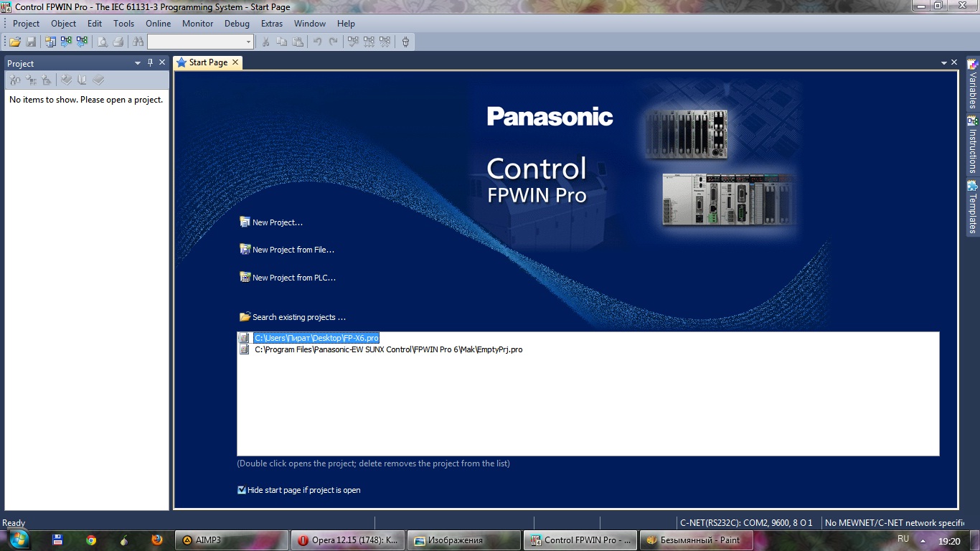The image size is (980, 551).
Task: Open the Variables side panel tab
Action: coord(973,83)
